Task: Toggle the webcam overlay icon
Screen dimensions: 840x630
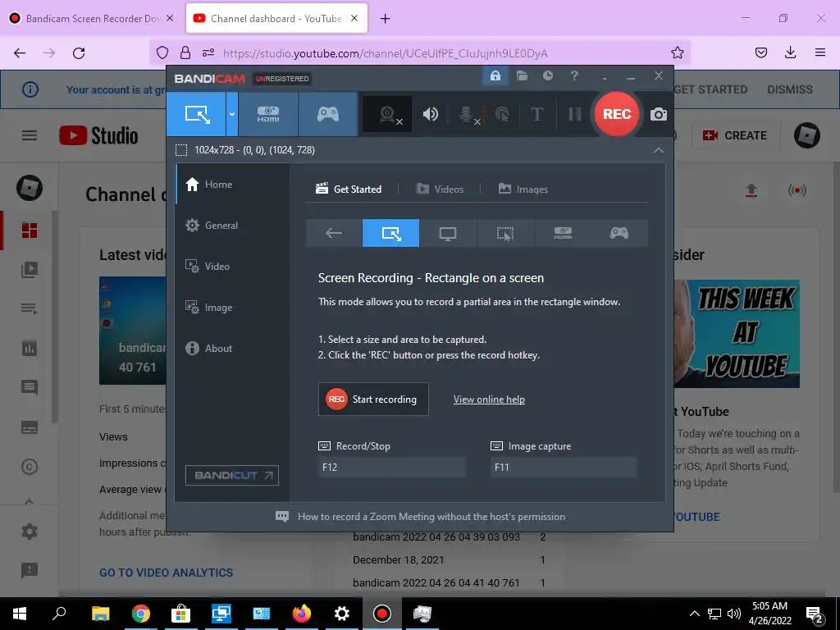Action: pos(388,114)
